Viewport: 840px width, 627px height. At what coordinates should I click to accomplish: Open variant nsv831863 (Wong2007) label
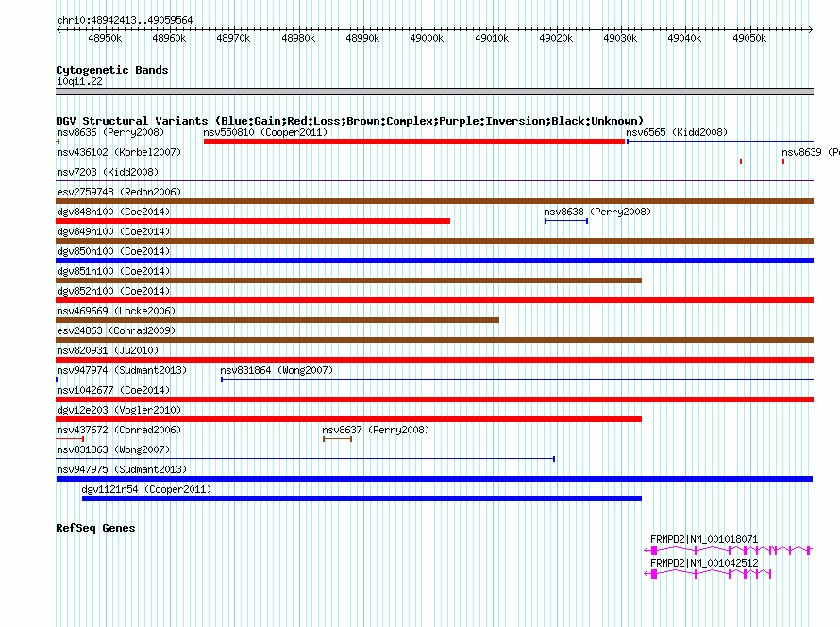pos(113,449)
